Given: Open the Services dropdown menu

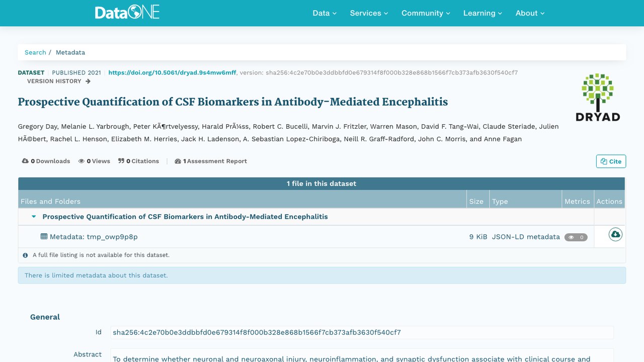Looking at the screenshot, I should [x=369, y=13].
